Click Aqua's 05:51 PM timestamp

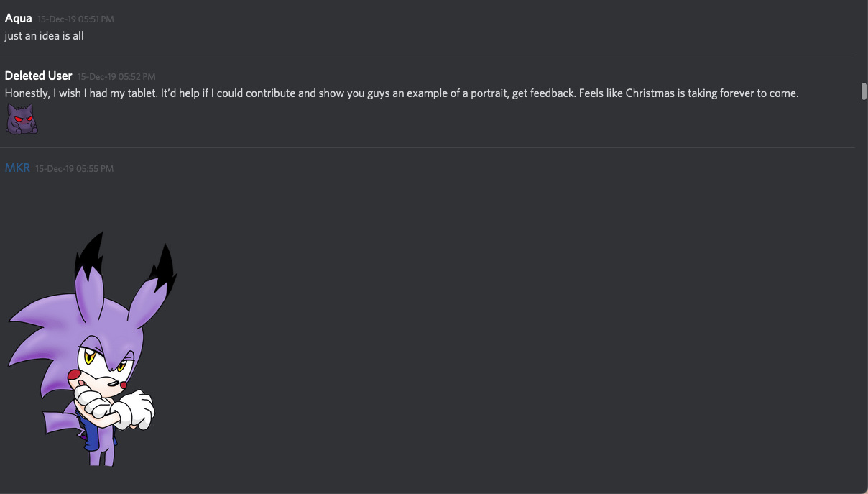coord(76,19)
